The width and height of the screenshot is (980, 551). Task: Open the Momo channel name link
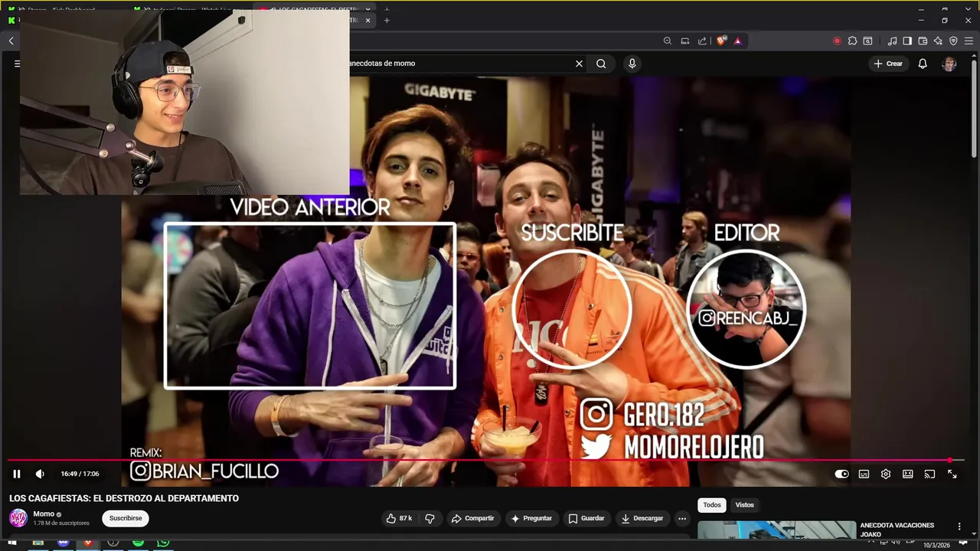pos(44,514)
